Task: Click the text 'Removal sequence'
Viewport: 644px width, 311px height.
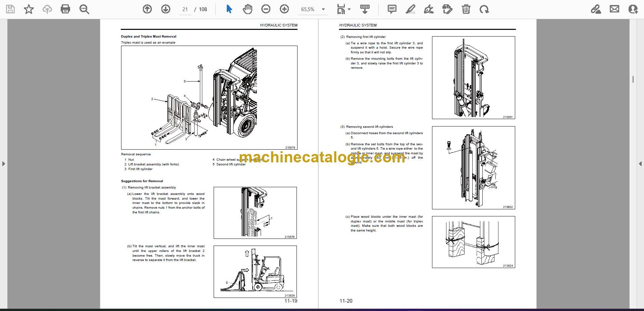Action: click(x=136, y=154)
